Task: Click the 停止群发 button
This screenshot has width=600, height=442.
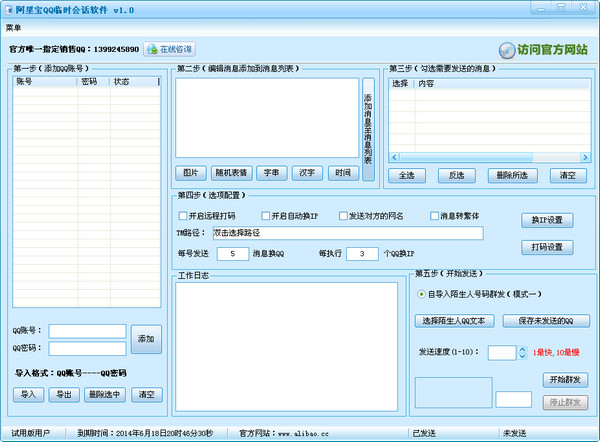Action: tap(566, 403)
